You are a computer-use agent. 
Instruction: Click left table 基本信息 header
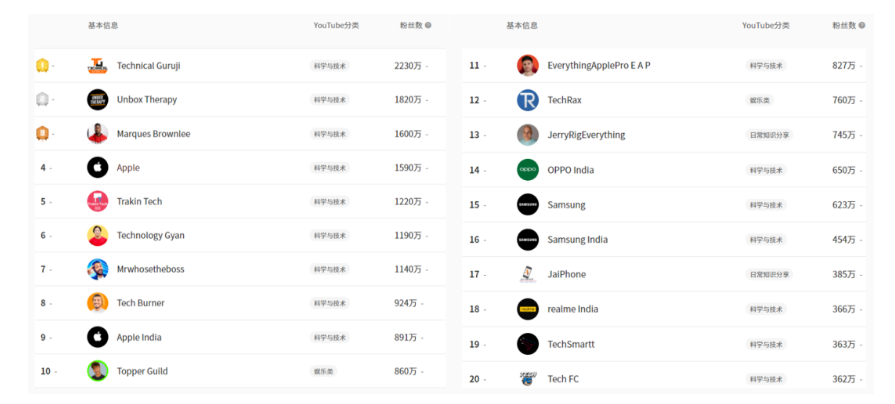(103, 26)
